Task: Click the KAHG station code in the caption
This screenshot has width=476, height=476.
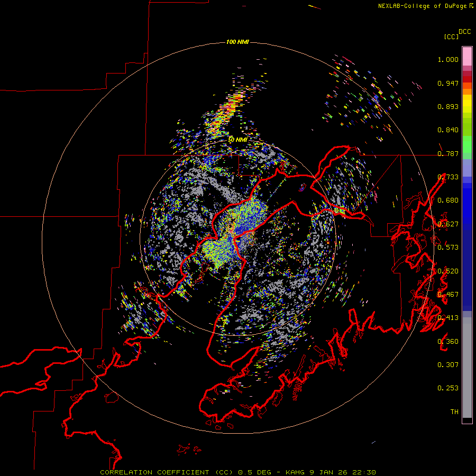Action: (295, 472)
